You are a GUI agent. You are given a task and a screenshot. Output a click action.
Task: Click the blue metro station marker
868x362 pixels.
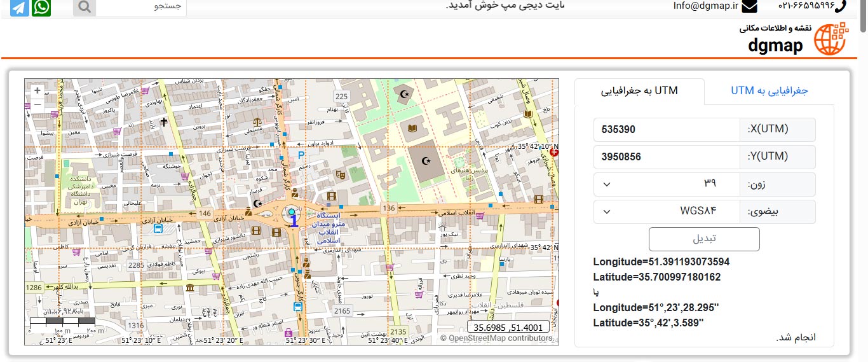click(291, 211)
